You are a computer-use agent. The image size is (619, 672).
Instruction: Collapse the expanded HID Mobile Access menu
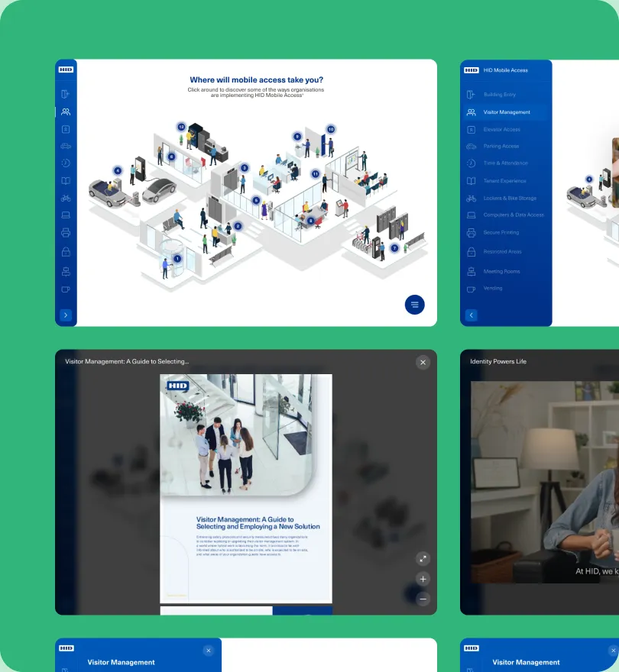point(471,315)
